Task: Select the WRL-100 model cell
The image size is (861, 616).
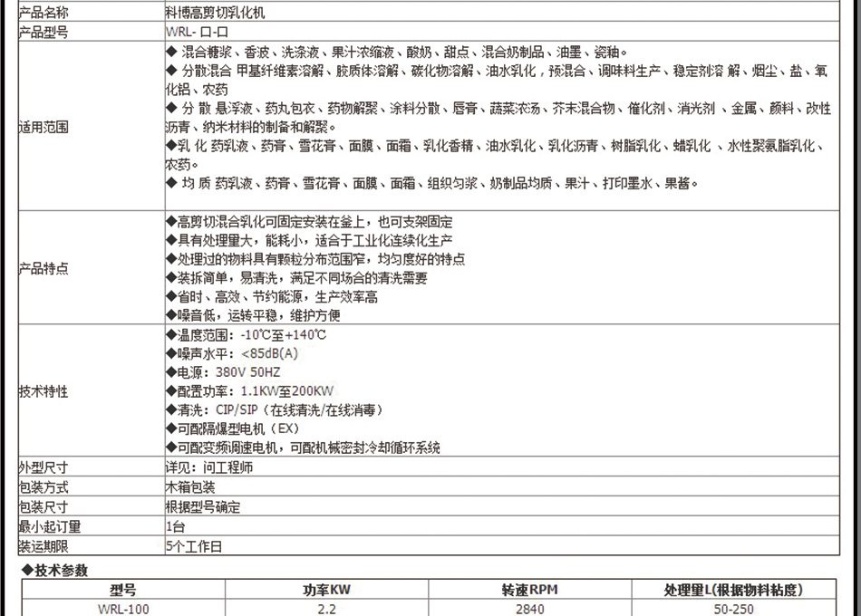Action: pos(123,609)
